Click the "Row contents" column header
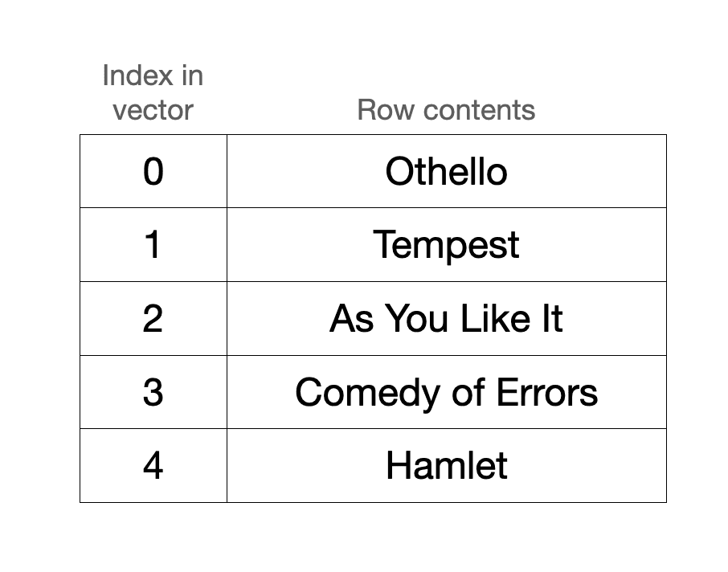 coord(446,110)
